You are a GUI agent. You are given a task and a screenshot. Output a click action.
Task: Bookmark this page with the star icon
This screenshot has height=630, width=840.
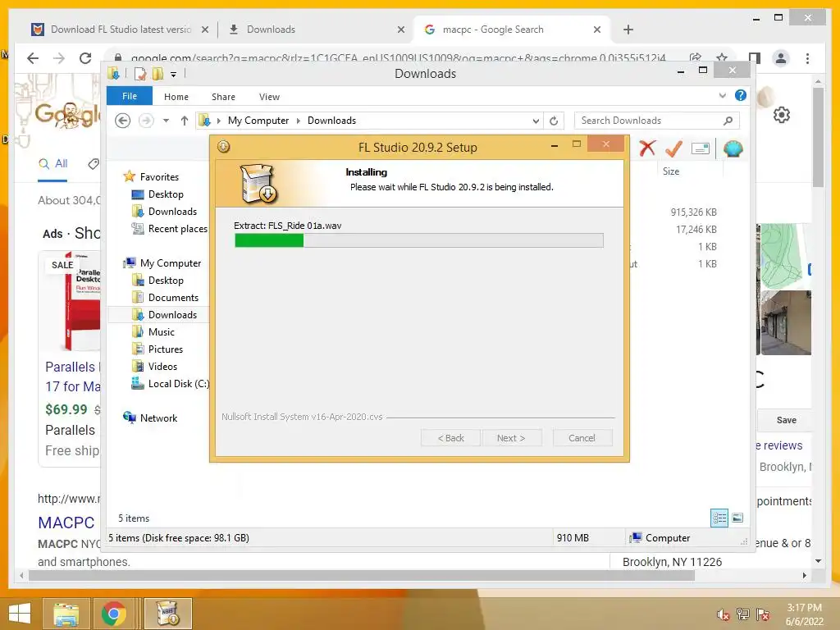722,58
